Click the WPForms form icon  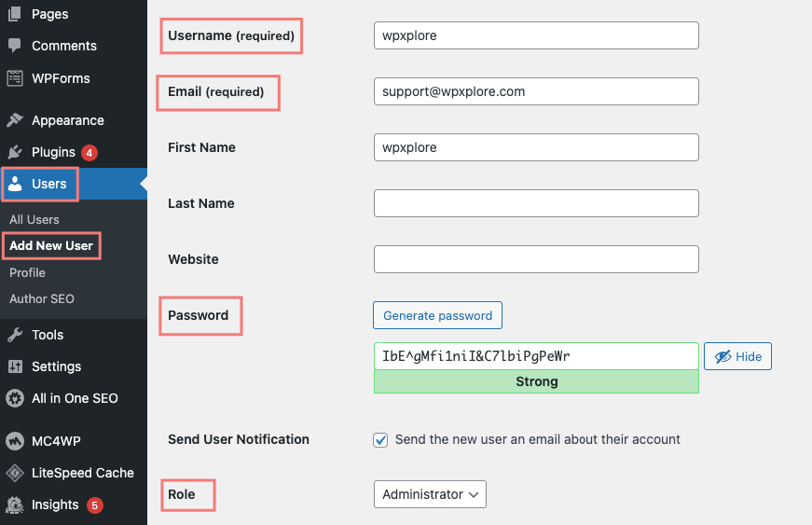tap(15, 78)
